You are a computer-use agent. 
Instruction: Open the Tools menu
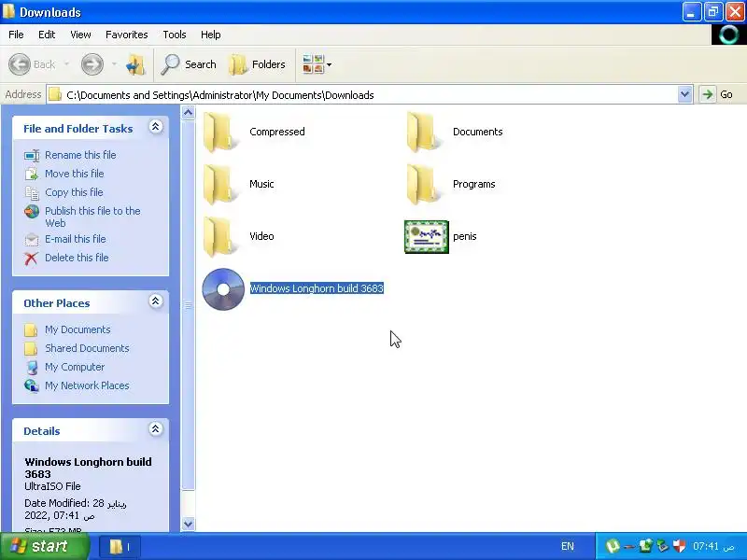coord(175,35)
